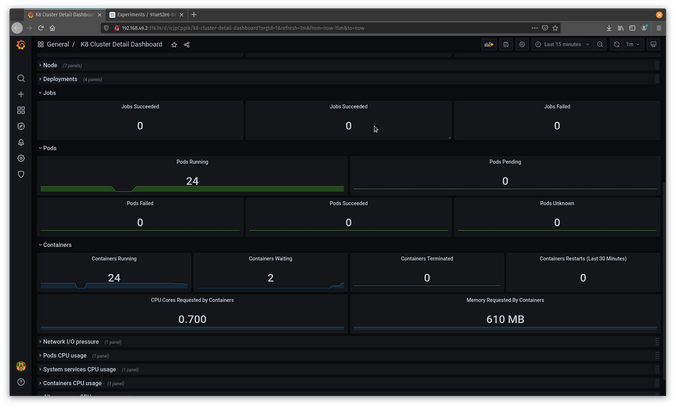
Task: Click the Pods Succeeded panel title
Action: [x=349, y=203]
